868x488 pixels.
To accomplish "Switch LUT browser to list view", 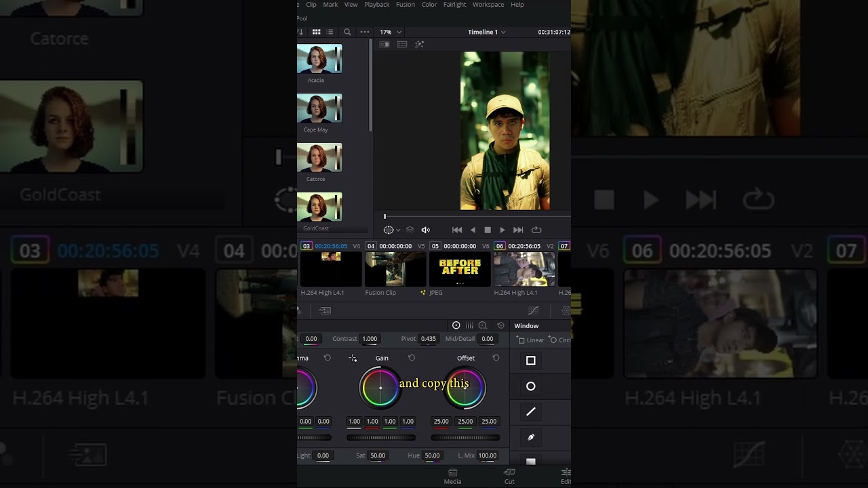I will (330, 32).
